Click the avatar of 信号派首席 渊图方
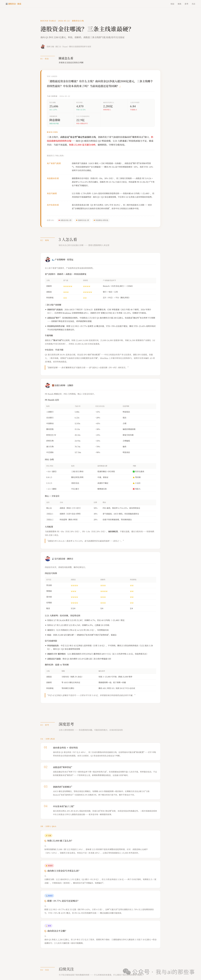 click(48, 558)
